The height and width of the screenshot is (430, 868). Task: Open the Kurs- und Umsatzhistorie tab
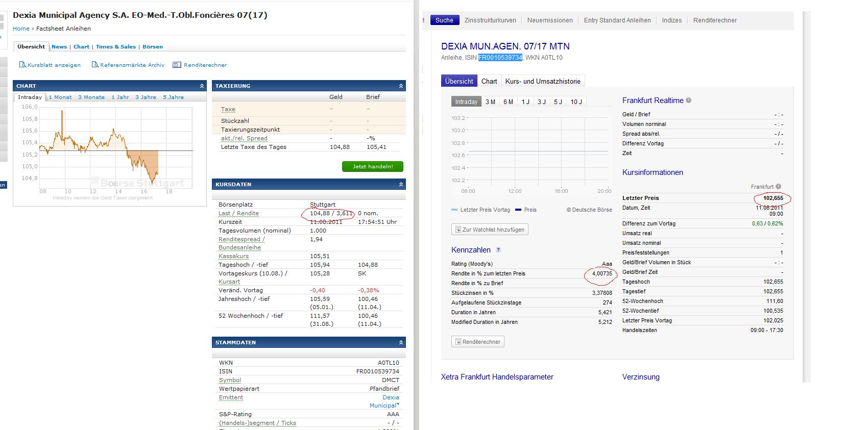tap(543, 81)
